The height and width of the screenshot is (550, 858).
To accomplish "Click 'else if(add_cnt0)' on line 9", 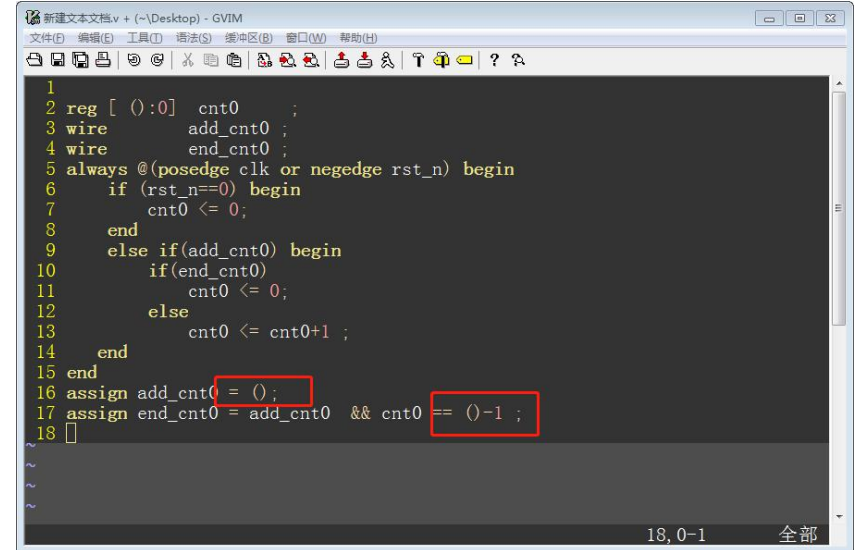I will [192, 251].
